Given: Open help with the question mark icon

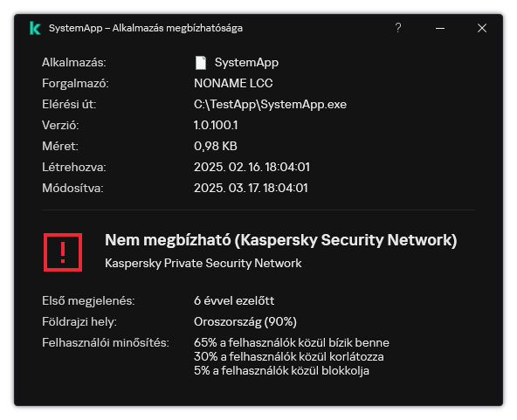Looking at the screenshot, I should point(398,28).
